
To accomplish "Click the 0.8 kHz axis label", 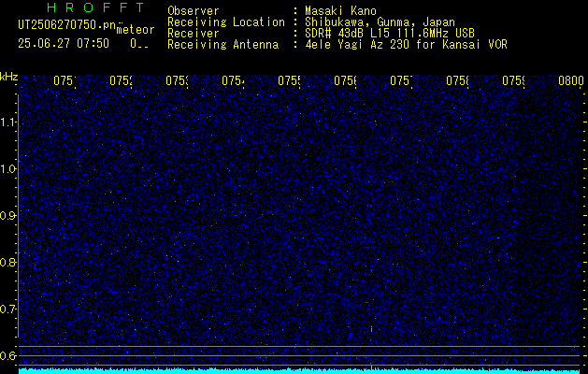I will [x=7, y=262].
